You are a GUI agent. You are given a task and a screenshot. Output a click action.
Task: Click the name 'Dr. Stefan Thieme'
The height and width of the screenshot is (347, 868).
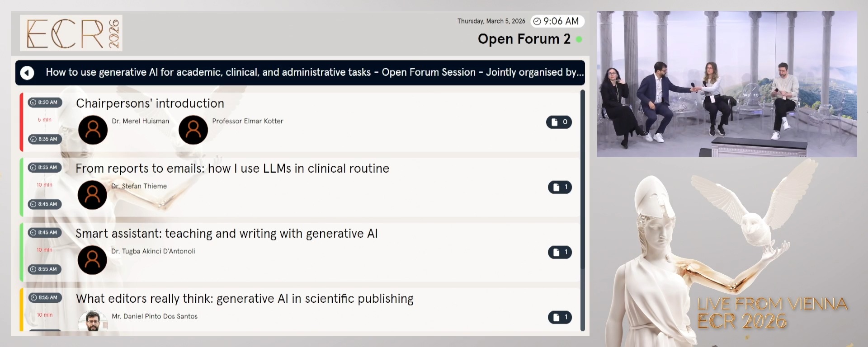pyautogui.click(x=139, y=186)
